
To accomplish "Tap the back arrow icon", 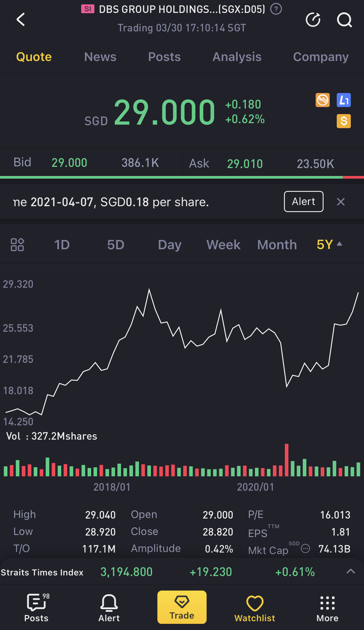I will pos(21,20).
